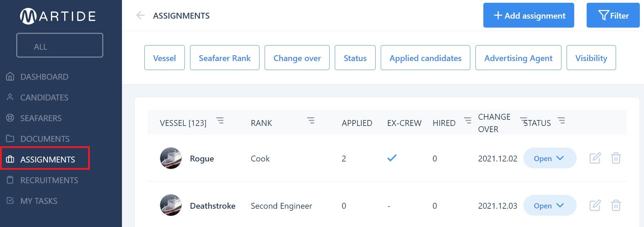Viewport: 644px width, 227px height.
Task: Click the VESSEL [123] column header
Action: 183,123
